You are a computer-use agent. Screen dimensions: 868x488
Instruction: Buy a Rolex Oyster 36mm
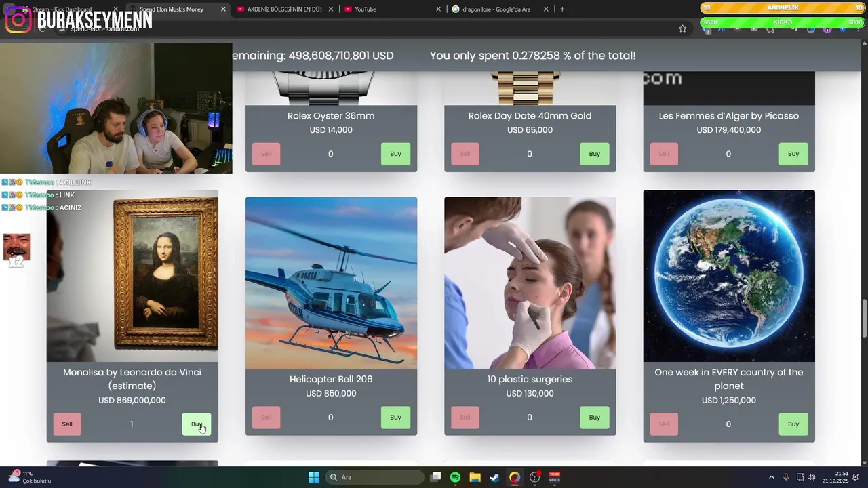click(395, 154)
